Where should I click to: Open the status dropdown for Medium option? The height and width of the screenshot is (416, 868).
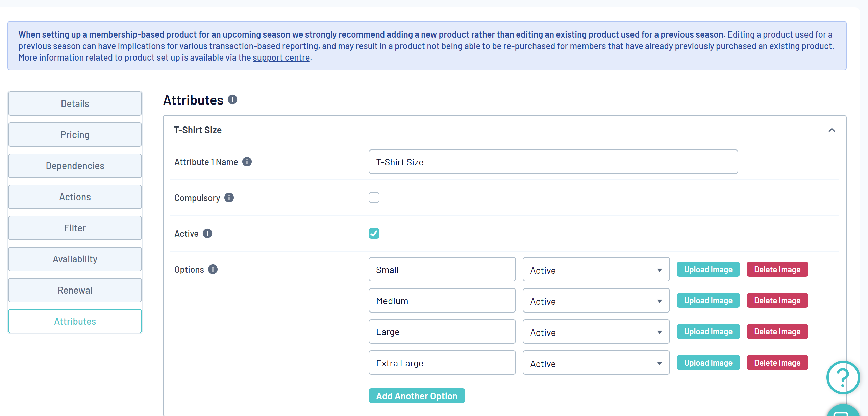(596, 301)
